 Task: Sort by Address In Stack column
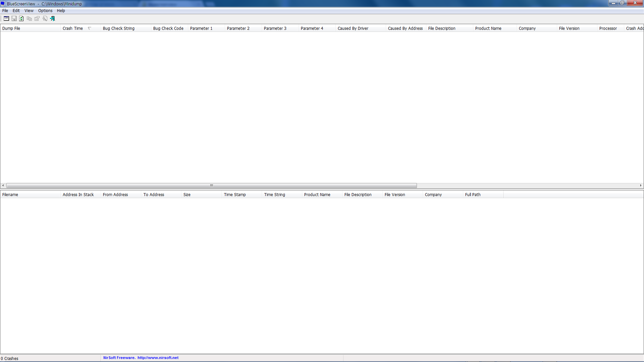tap(80, 195)
